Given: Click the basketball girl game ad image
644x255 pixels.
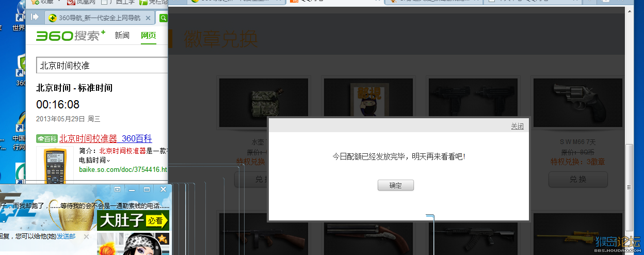Looking at the screenshot, I should click(x=133, y=244).
